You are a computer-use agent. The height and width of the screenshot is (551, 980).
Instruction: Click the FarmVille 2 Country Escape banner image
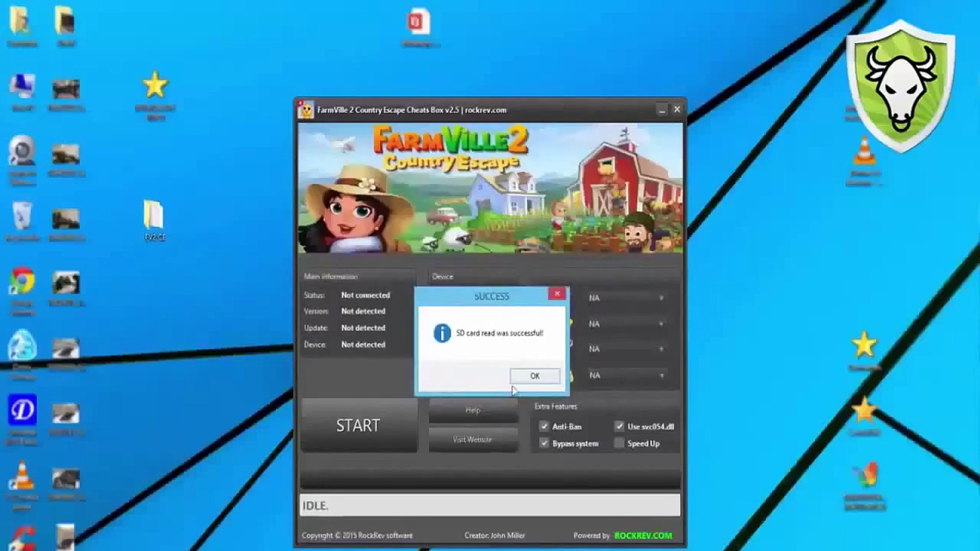[490, 188]
